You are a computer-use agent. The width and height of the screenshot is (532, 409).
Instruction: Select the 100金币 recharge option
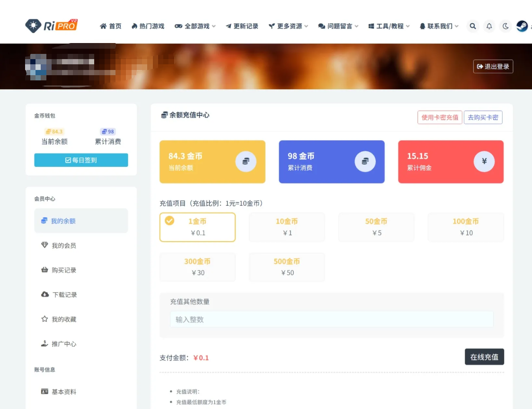pyautogui.click(x=466, y=227)
